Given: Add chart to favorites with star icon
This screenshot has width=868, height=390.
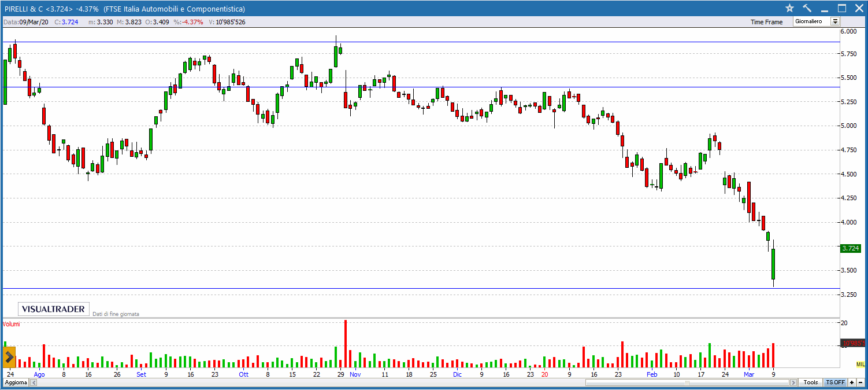Looking at the screenshot, I should coord(790,8).
